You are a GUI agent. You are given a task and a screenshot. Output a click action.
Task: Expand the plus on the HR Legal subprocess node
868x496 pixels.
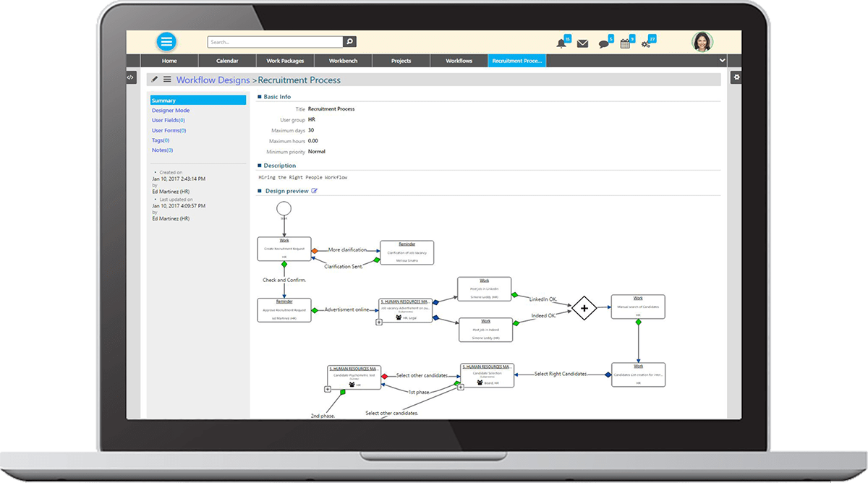click(x=378, y=322)
